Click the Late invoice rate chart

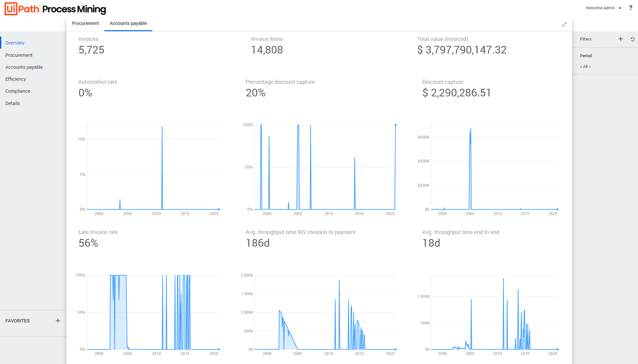point(153,312)
